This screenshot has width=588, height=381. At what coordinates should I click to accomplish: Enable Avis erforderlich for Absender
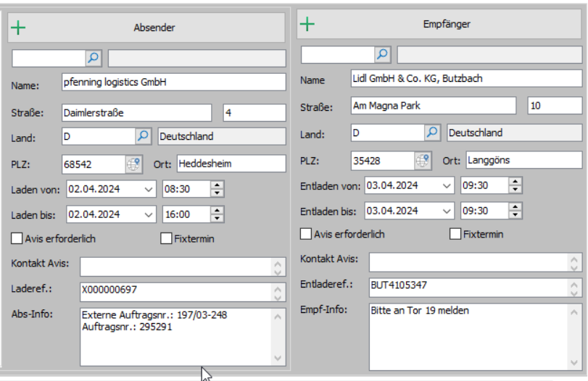point(17,238)
